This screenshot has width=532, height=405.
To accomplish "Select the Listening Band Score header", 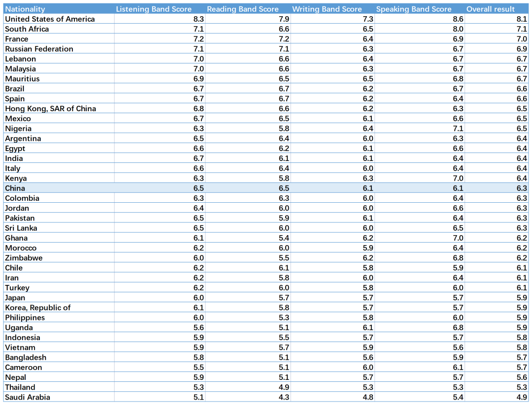I will pos(153,9).
